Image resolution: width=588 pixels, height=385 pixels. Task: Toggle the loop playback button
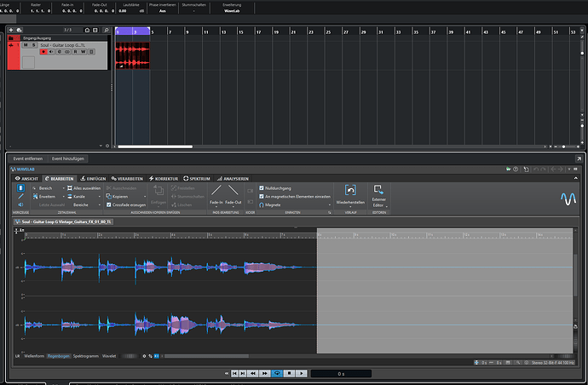pyautogui.click(x=277, y=373)
